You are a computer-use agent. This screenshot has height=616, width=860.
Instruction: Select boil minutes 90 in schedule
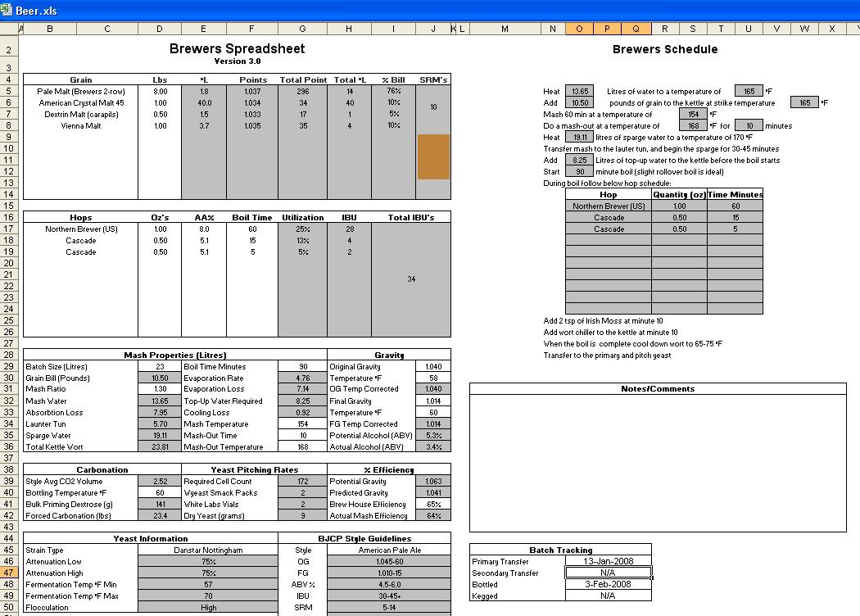[580, 172]
